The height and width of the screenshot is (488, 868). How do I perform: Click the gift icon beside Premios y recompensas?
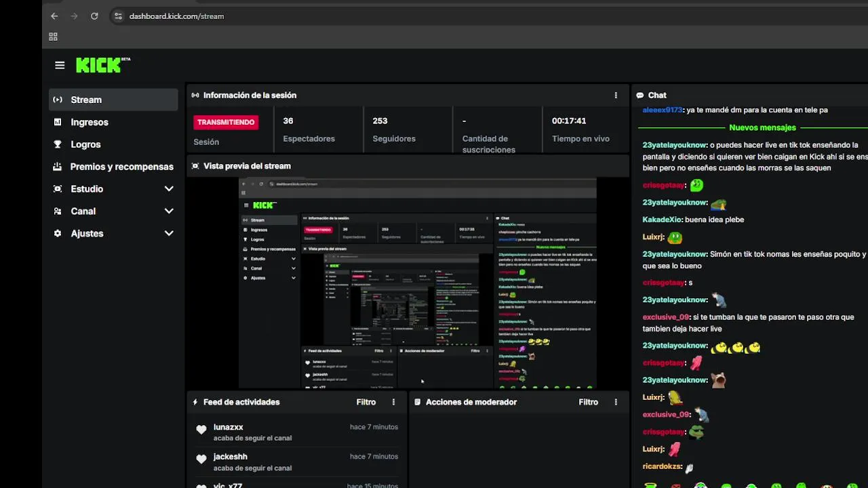tap(58, 167)
